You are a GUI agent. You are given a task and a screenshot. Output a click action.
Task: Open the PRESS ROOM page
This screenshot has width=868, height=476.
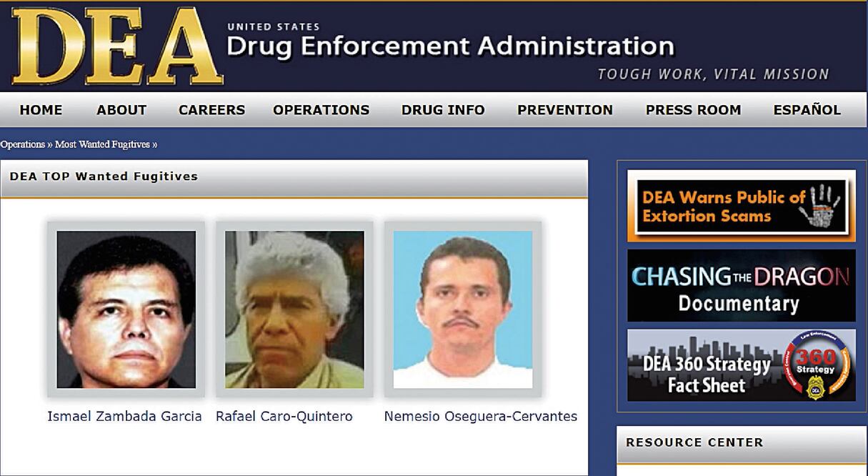693,110
